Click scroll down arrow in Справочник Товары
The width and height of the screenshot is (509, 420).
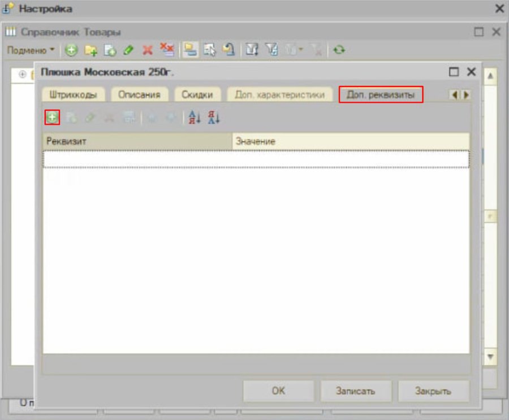point(490,357)
